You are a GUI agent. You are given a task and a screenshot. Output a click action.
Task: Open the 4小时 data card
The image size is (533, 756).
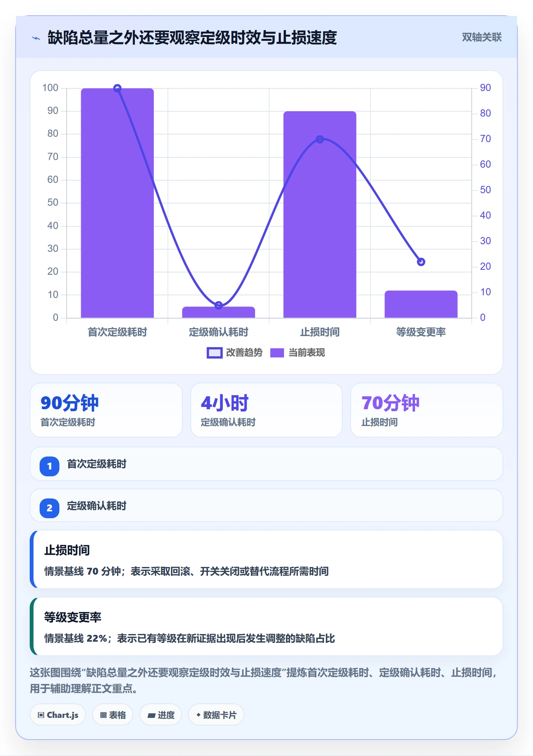tap(266, 410)
